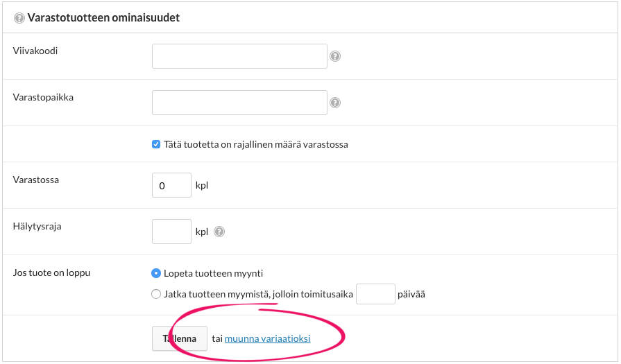Click the 'Varastotuotteen ominaisuudet' heading text

[x=103, y=18]
